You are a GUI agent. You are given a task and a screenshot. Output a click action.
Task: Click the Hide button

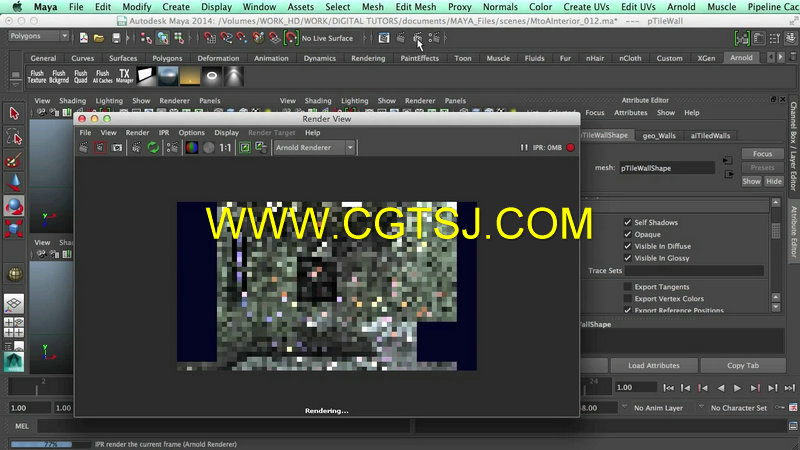pyautogui.click(x=773, y=181)
